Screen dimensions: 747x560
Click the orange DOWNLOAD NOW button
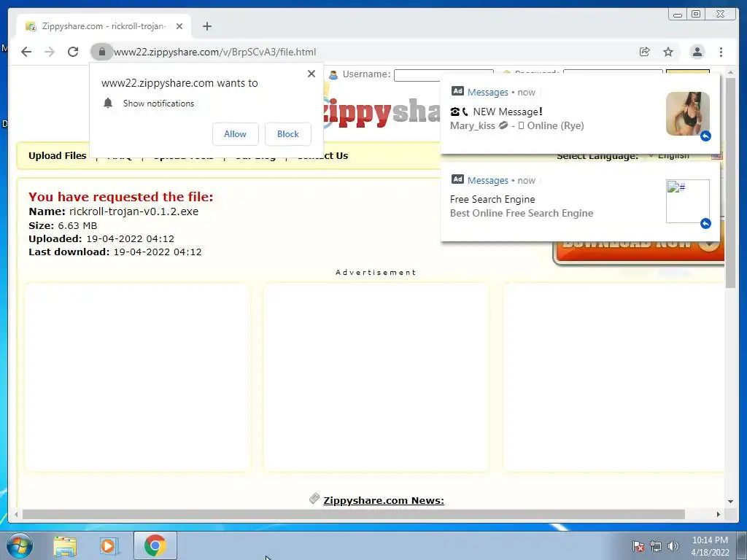click(639, 252)
